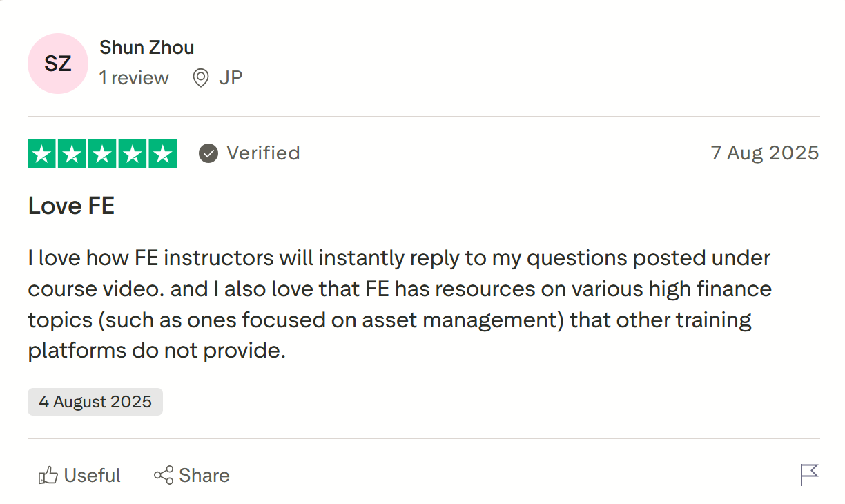Flag this review with the flag icon
The image size is (845, 504).
[x=809, y=475]
